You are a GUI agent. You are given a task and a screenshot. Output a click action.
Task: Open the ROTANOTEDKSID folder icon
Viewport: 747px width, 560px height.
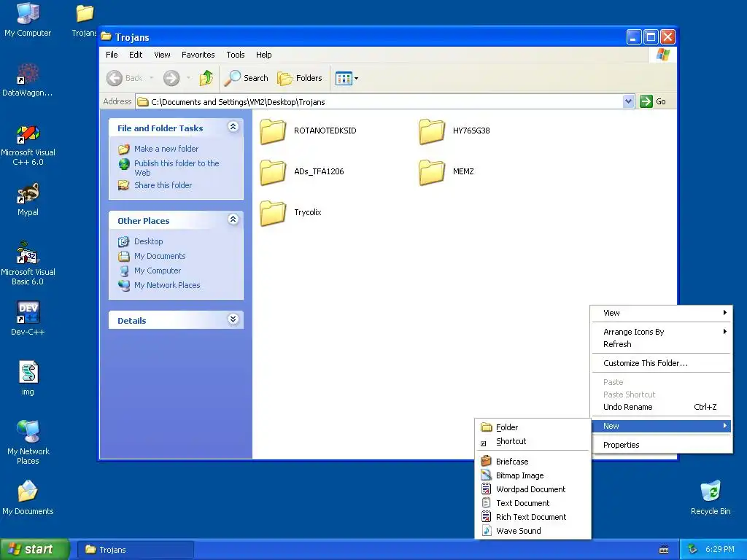(x=273, y=131)
